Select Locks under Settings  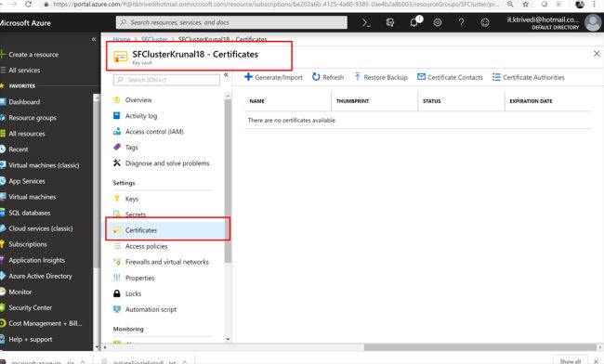[x=133, y=293]
